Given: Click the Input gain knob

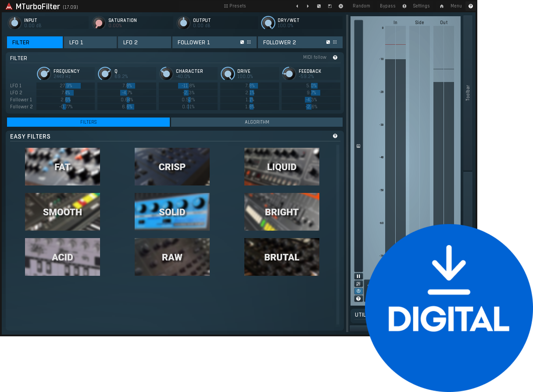Looking at the screenshot, I should click(14, 23).
